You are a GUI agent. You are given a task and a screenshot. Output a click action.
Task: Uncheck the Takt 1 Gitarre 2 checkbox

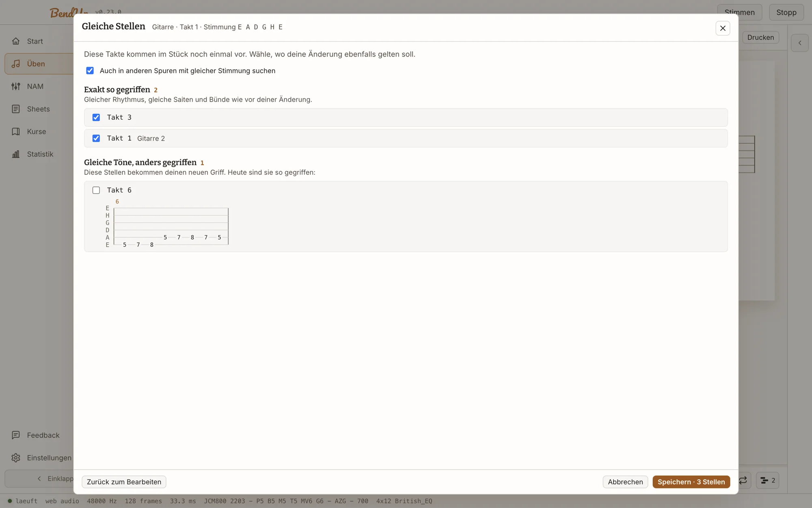(96, 138)
